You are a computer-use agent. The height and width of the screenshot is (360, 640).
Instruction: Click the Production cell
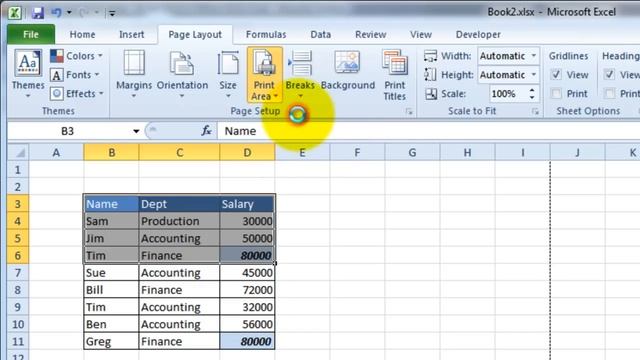tap(179, 221)
